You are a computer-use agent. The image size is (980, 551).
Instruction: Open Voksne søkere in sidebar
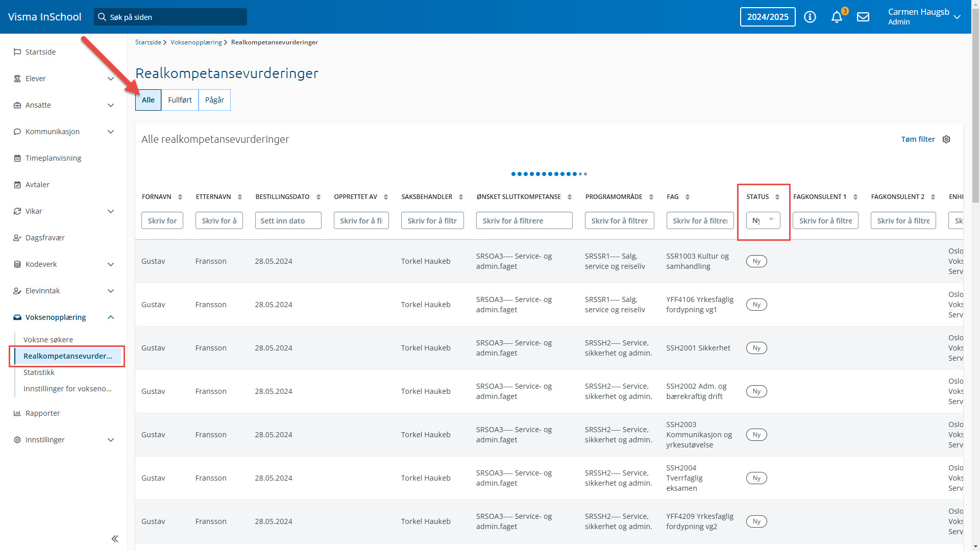(48, 340)
